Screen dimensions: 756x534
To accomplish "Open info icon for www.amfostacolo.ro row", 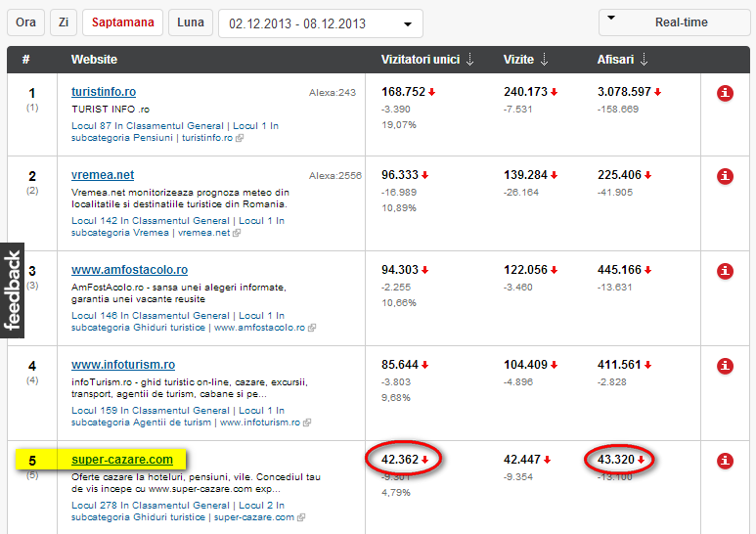I will (725, 271).
